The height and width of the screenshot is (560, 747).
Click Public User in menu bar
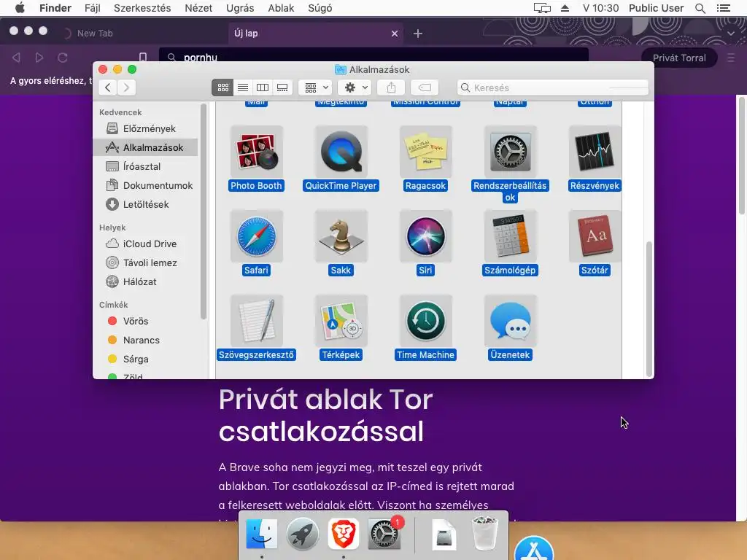[656, 8]
